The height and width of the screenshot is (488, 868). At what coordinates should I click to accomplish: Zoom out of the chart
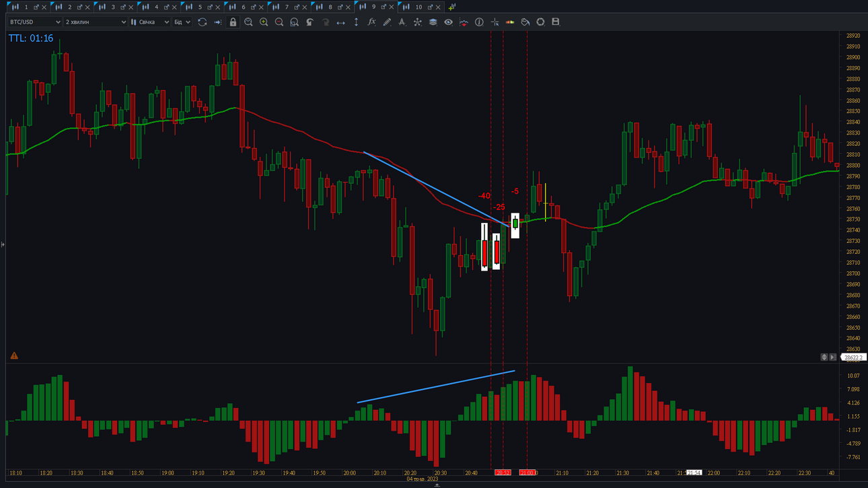[x=279, y=22]
